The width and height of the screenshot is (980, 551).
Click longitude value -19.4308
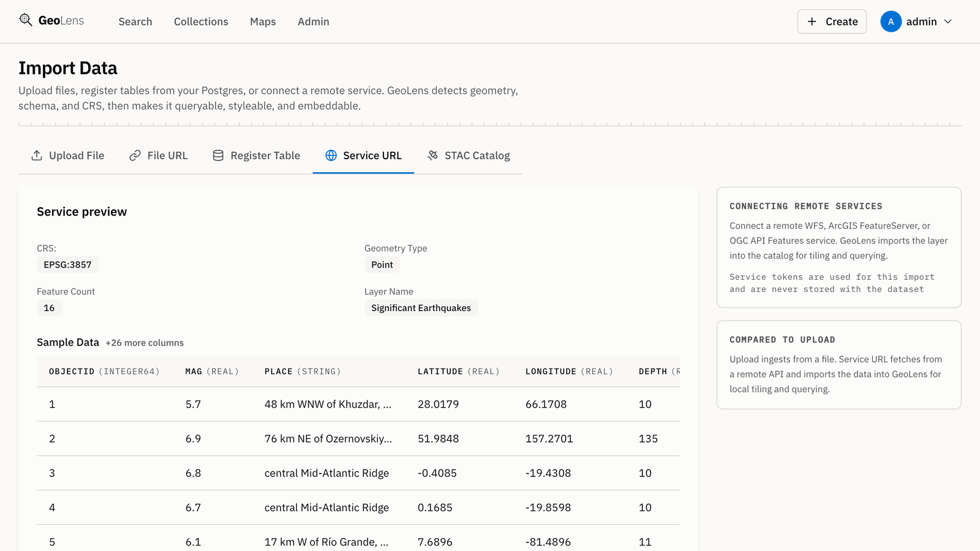point(548,473)
